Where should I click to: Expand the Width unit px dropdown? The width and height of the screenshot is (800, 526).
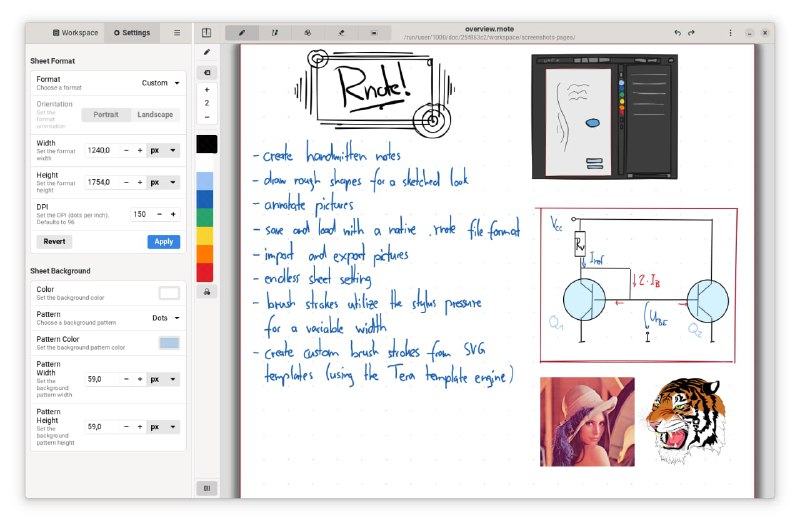point(164,150)
